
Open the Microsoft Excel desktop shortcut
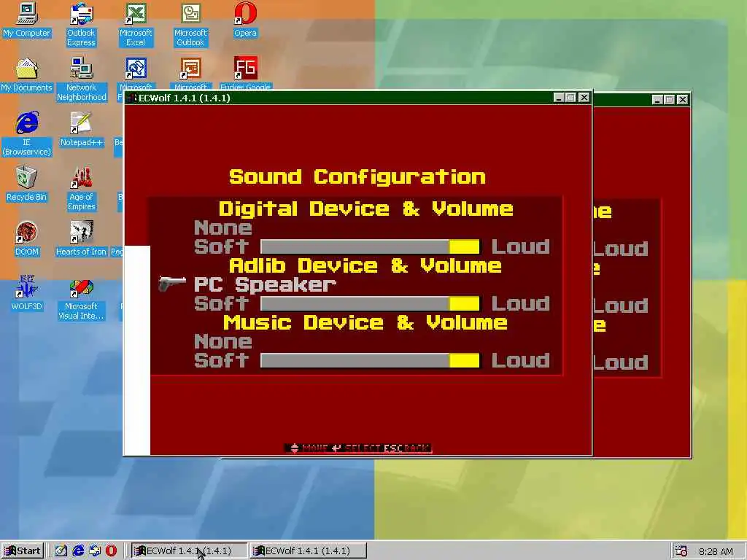(x=136, y=24)
